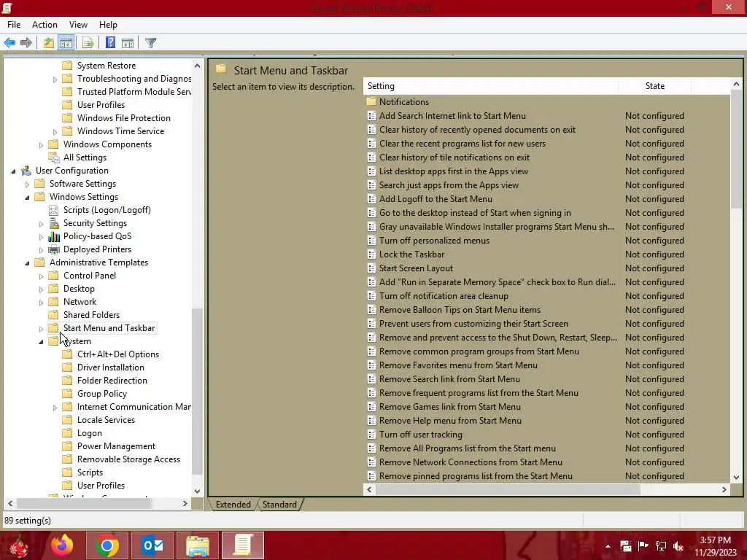This screenshot has height=560, width=747.
Task: Click the Policy-based QoS chart icon
Action: (54, 236)
